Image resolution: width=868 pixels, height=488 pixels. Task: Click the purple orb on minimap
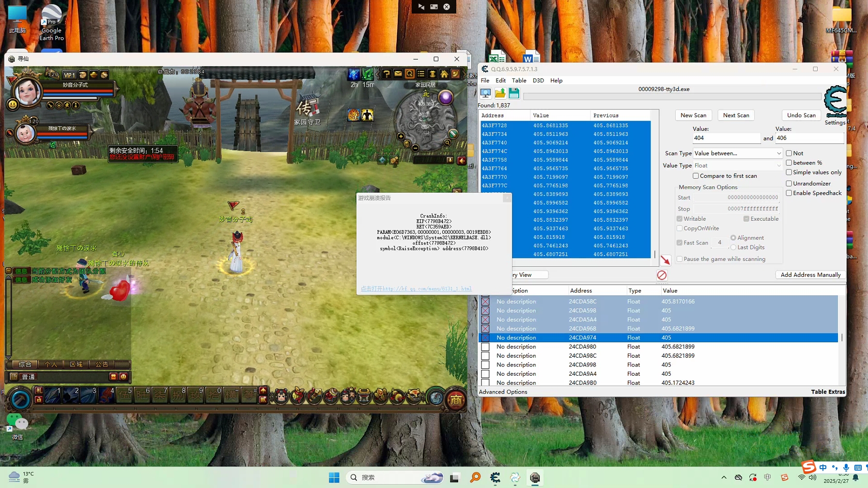[x=446, y=97]
